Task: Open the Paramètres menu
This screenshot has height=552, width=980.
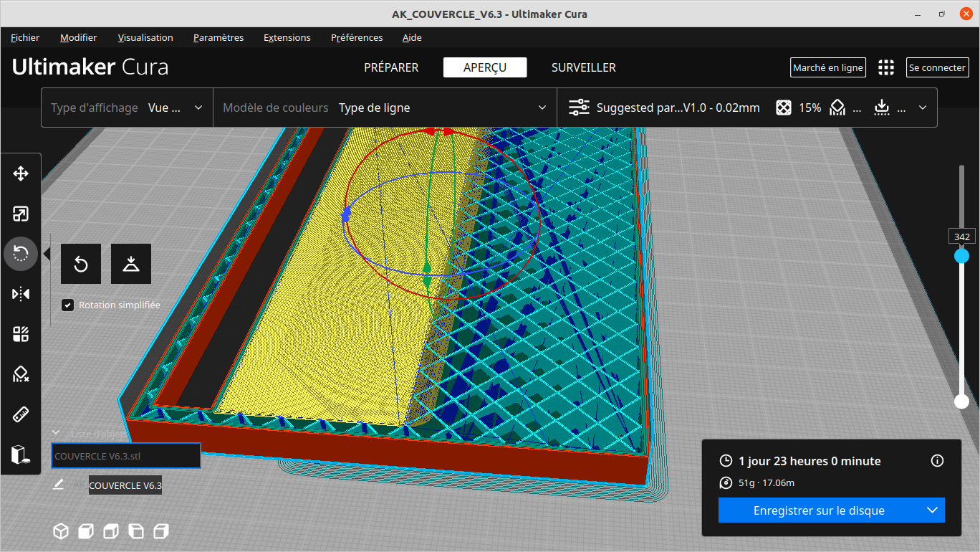Action: 218,37
